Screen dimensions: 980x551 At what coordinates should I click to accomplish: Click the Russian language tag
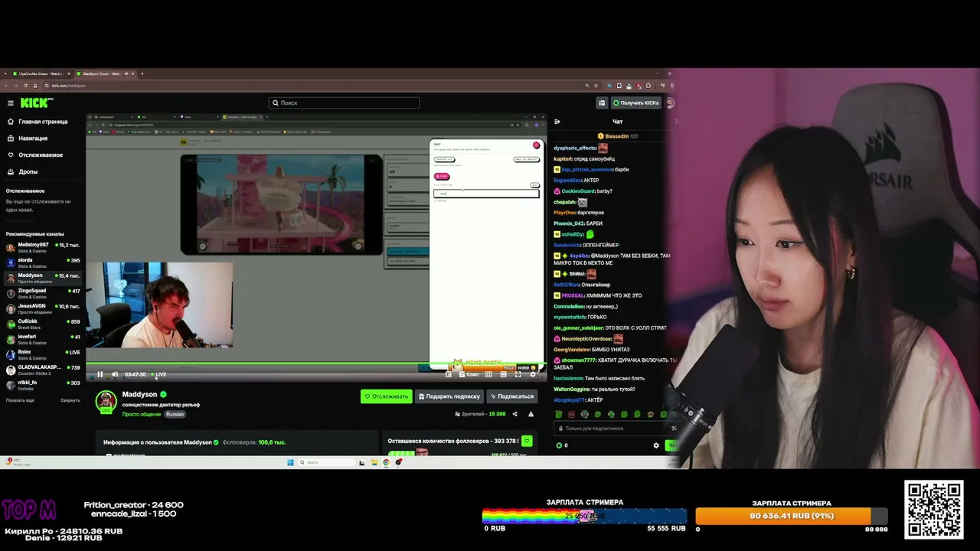175,414
